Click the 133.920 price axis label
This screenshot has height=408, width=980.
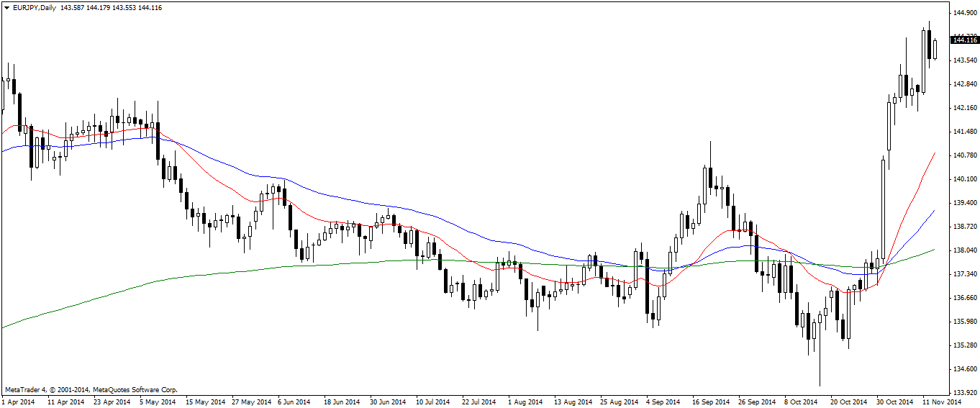(x=964, y=393)
